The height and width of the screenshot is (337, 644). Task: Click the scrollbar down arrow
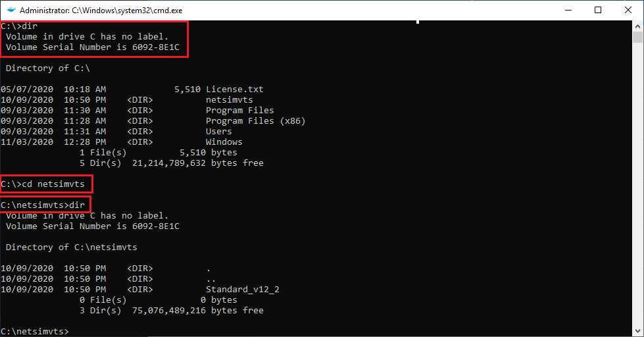point(637,331)
